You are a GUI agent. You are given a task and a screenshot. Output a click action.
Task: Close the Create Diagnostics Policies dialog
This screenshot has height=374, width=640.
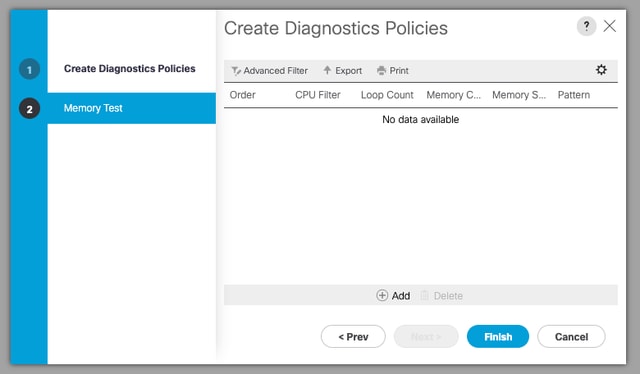pyautogui.click(x=610, y=26)
